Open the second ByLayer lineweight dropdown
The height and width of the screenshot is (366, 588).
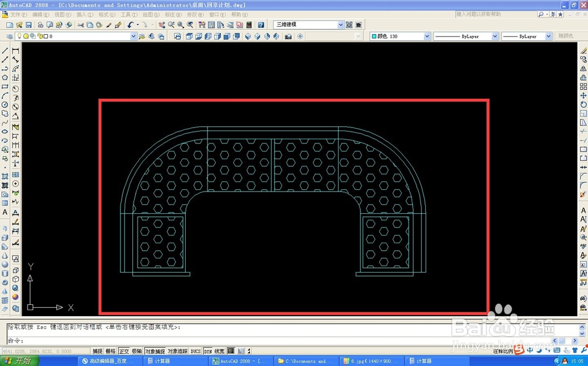point(549,36)
